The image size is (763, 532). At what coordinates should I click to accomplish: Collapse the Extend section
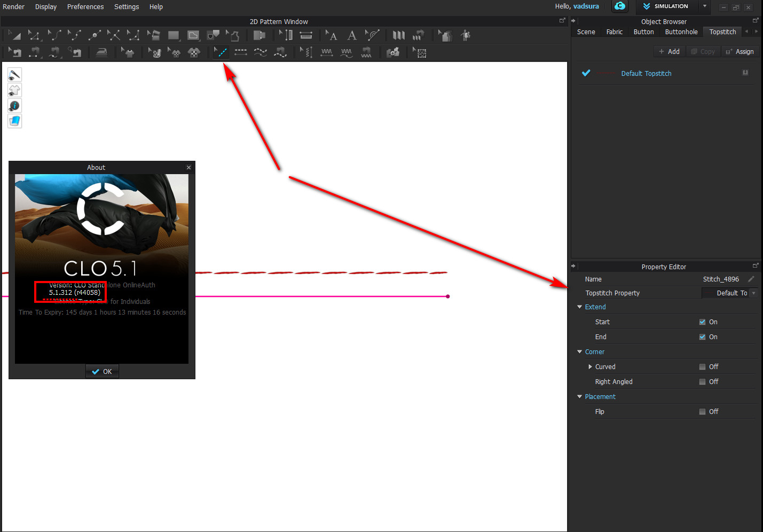[x=580, y=307]
